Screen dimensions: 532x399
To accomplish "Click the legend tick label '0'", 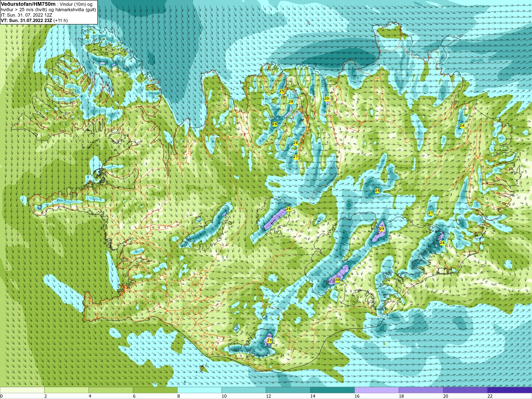I will [2, 396].
